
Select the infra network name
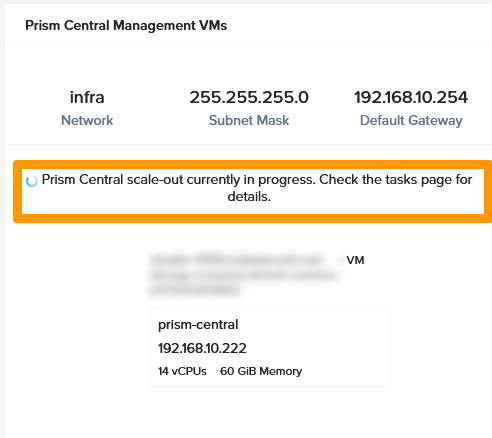click(87, 97)
